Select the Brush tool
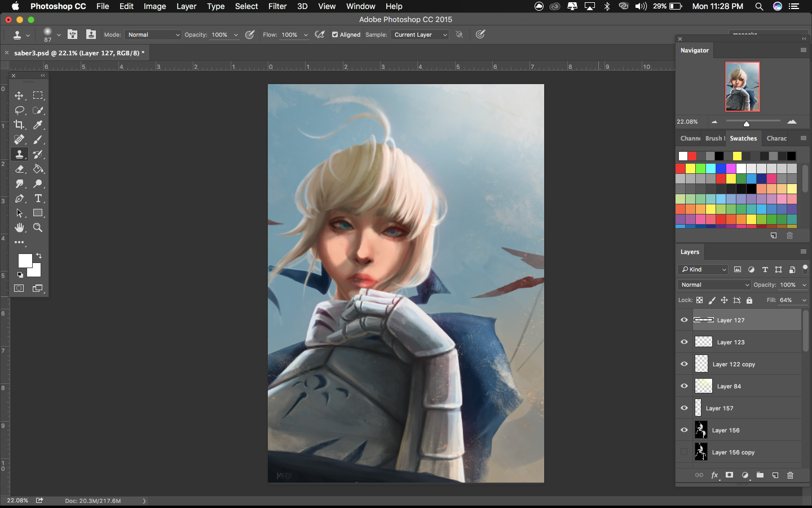 point(38,139)
